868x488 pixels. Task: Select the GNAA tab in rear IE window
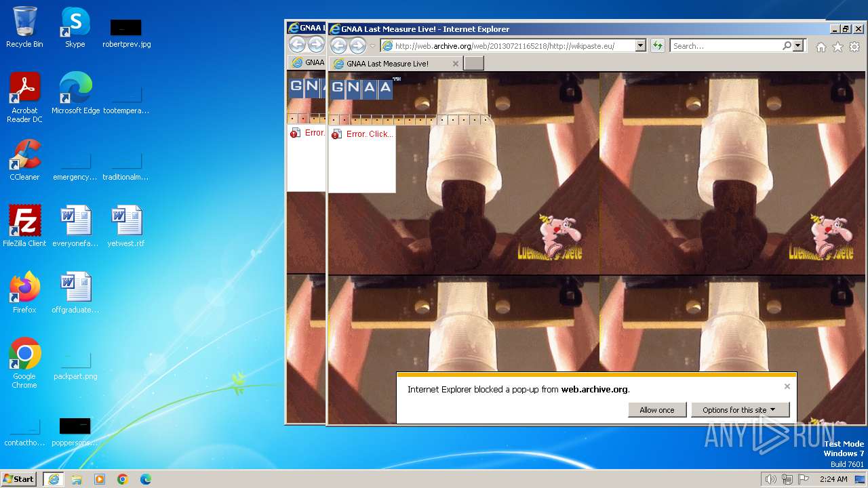tap(308, 62)
